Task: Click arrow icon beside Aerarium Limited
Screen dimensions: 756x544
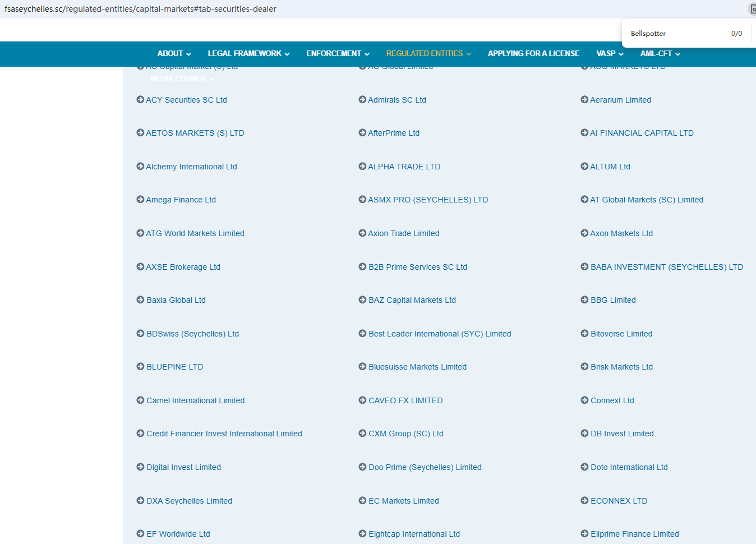Action: (x=584, y=99)
